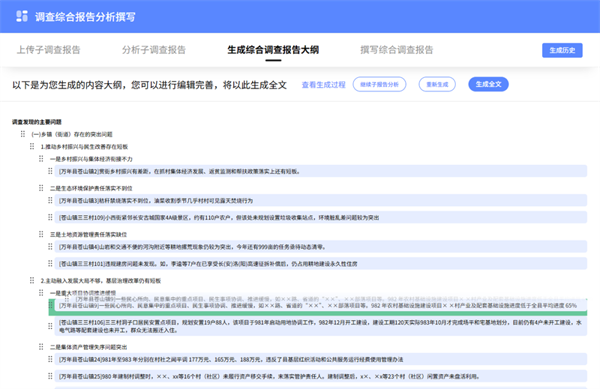This screenshot has width=600, height=389.
Task: Click drag handle of [万年县苍山镇2] entry
Action: [x=50, y=171]
